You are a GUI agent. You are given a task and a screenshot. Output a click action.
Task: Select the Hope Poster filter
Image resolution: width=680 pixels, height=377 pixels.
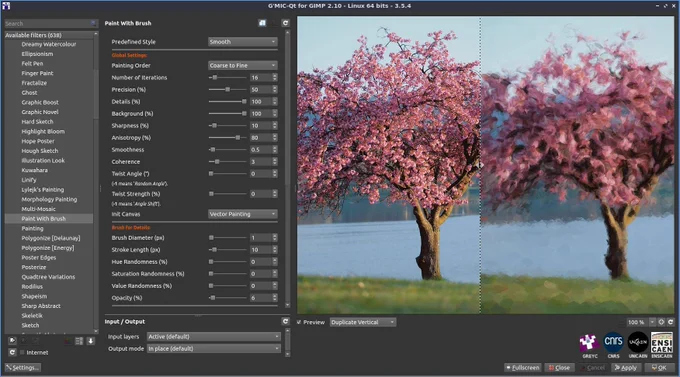pos(38,141)
